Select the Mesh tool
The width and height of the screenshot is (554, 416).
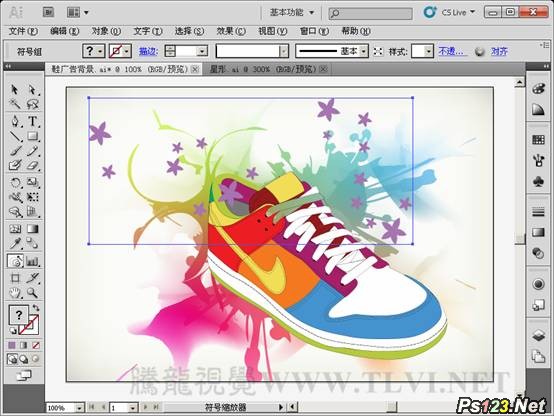(14, 229)
